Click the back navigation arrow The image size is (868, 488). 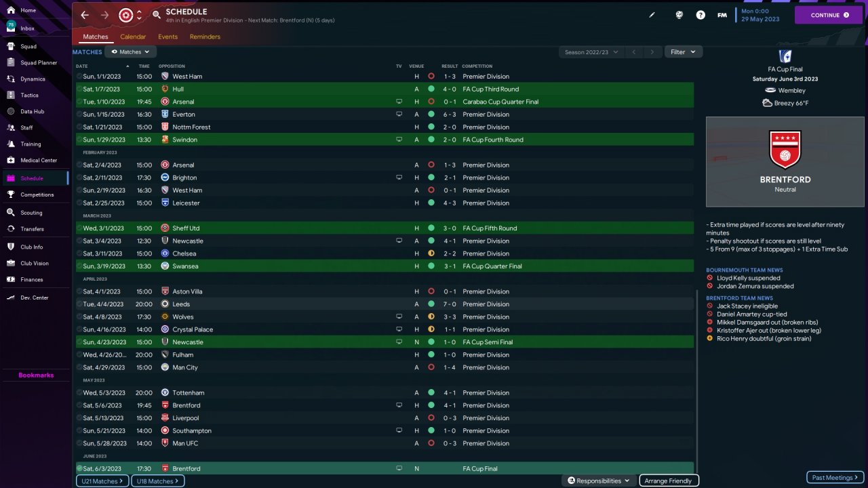click(85, 15)
